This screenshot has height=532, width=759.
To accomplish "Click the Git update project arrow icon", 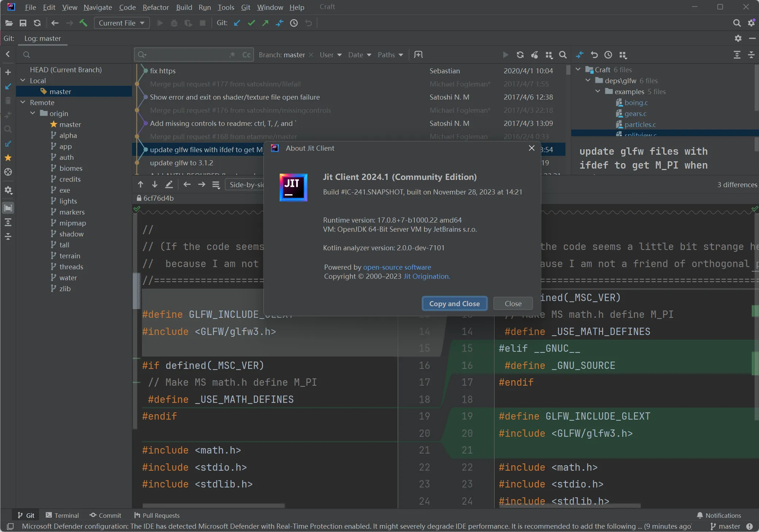I will coord(237,23).
